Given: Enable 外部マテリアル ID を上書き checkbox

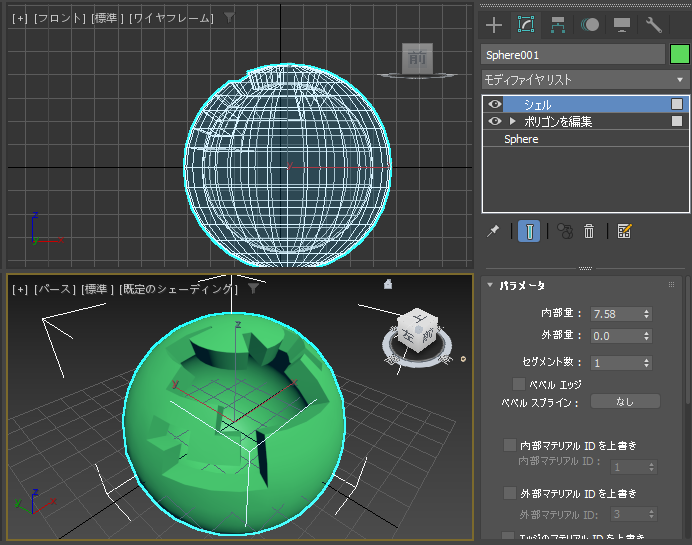Looking at the screenshot, I should coord(510,493).
